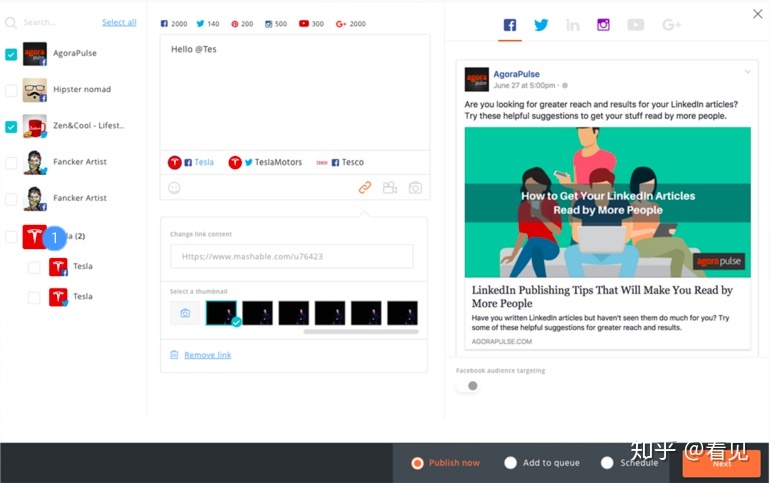Click the upload thumbnail camera button

click(185, 313)
